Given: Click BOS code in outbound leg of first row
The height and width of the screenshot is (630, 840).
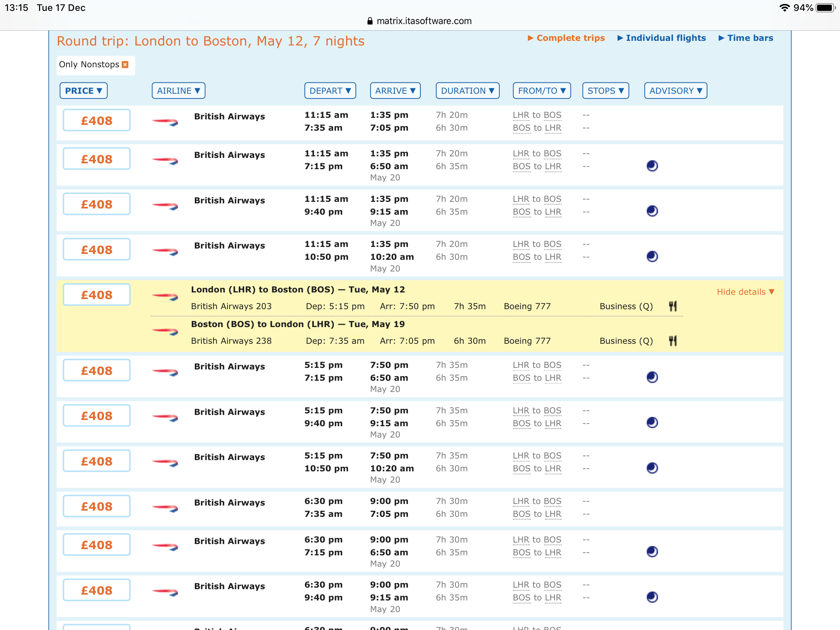Looking at the screenshot, I should click(x=553, y=115).
